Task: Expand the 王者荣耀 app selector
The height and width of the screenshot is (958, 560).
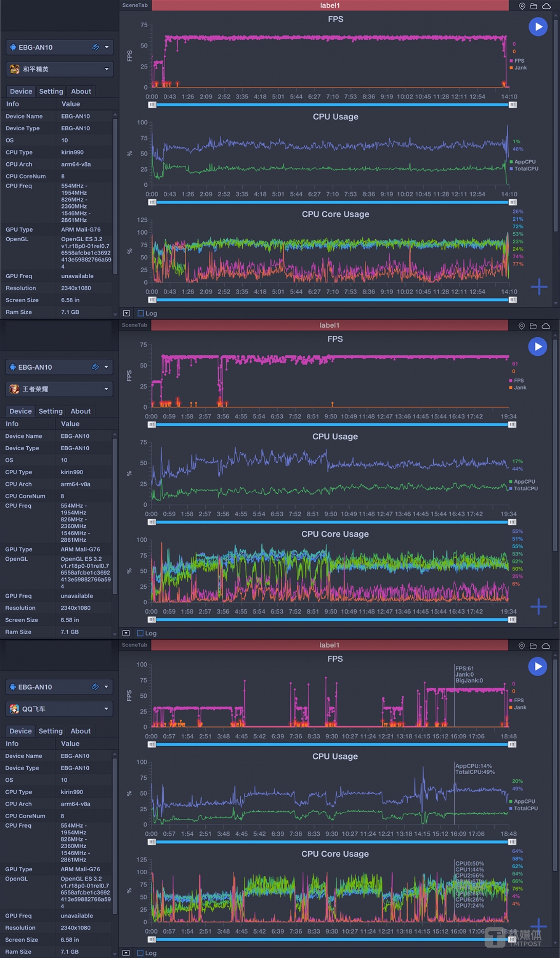Action: coord(59,389)
